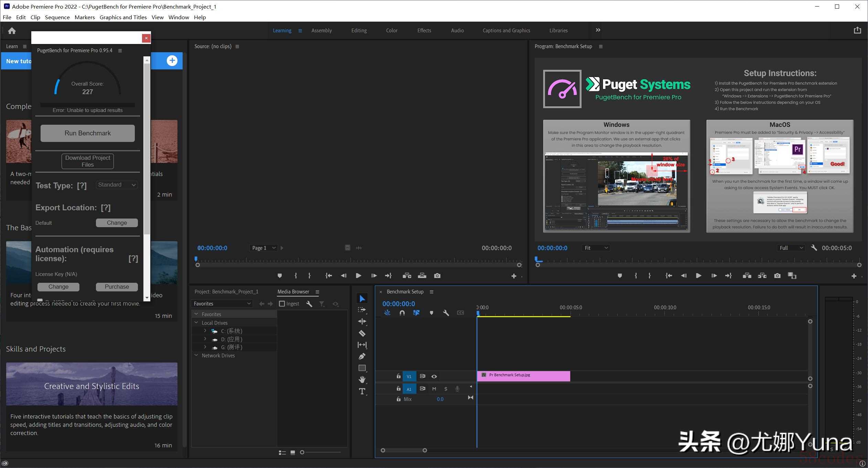
Task: Expand the D: drive tree item
Action: [205, 339]
